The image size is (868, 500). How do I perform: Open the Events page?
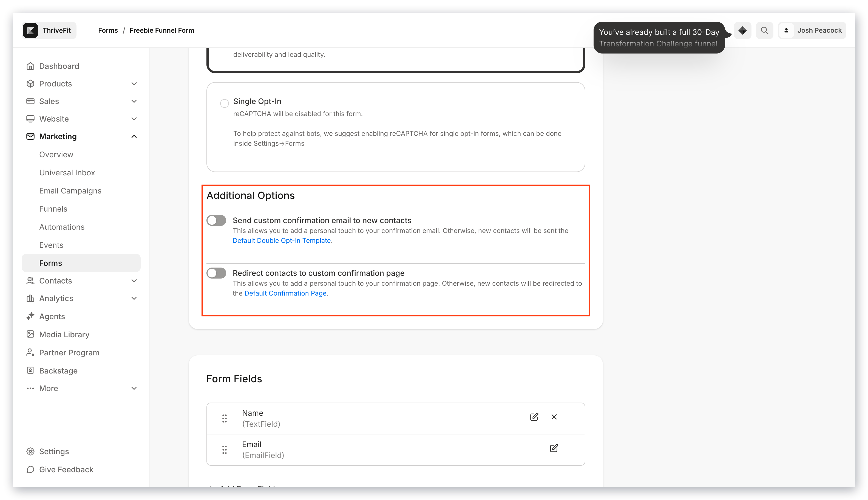[x=51, y=245]
